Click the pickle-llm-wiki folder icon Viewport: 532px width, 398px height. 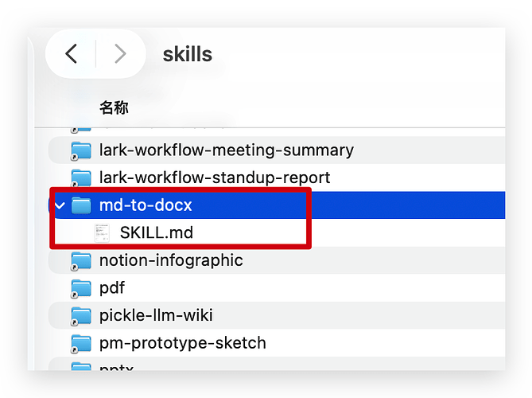[x=81, y=316]
